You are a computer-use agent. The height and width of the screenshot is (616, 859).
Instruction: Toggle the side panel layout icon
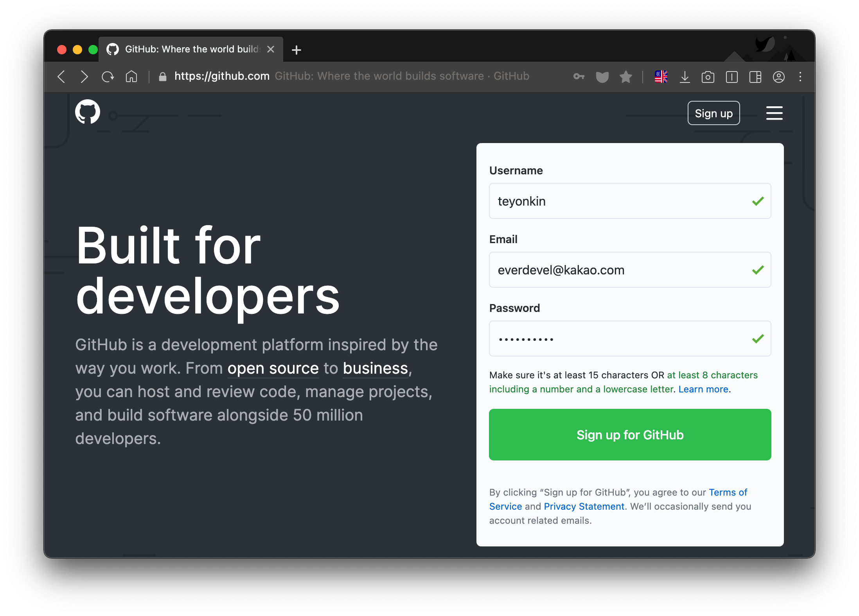(755, 77)
